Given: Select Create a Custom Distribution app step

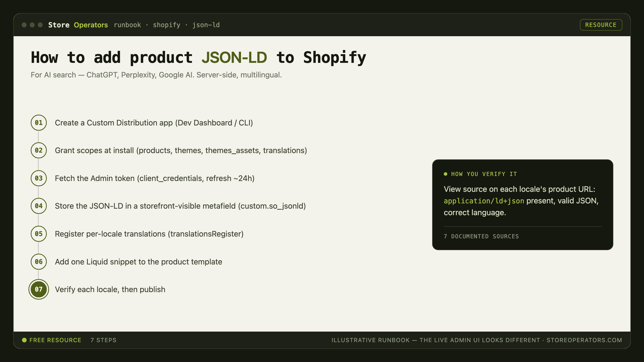Looking at the screenshot, I should click(x=154, y=123).
